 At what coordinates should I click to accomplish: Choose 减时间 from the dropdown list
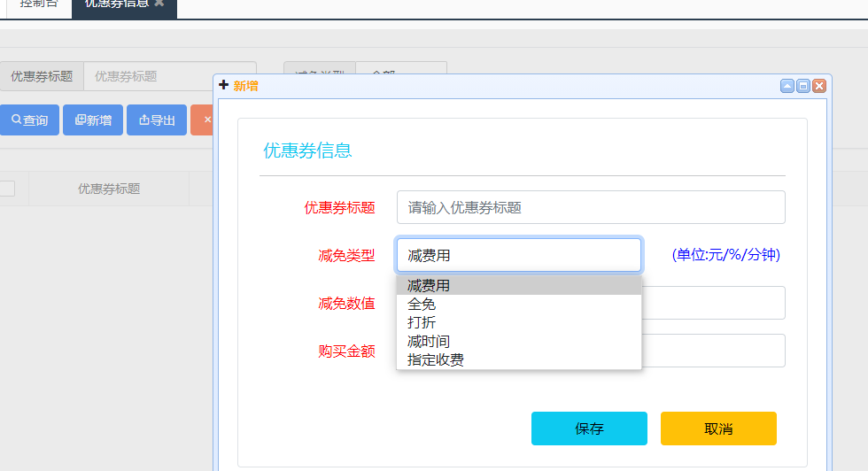[x=519, y=341]
